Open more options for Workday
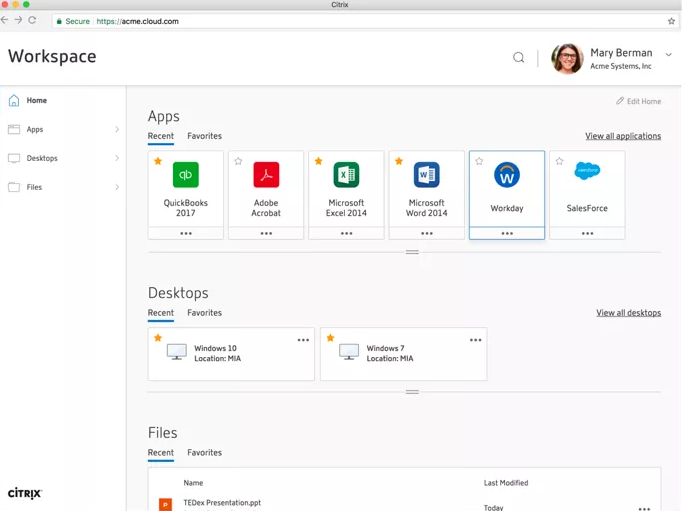This screenshot has height=511, width=682. point(507,234)
